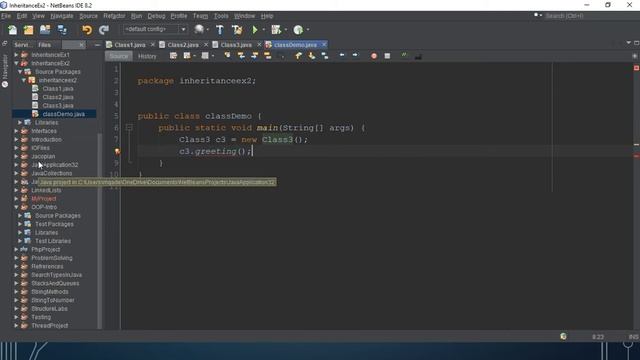Close the Class2.java tab
Image resolution: width=640 pixels, height=360 pixels.
tap(206, 44)
